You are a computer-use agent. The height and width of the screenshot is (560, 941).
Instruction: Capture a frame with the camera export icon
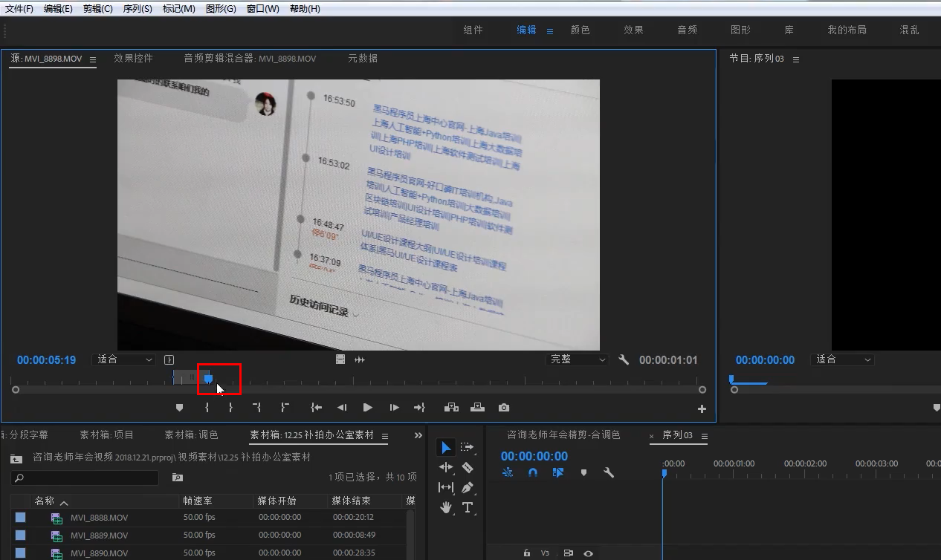click(505, 407)
